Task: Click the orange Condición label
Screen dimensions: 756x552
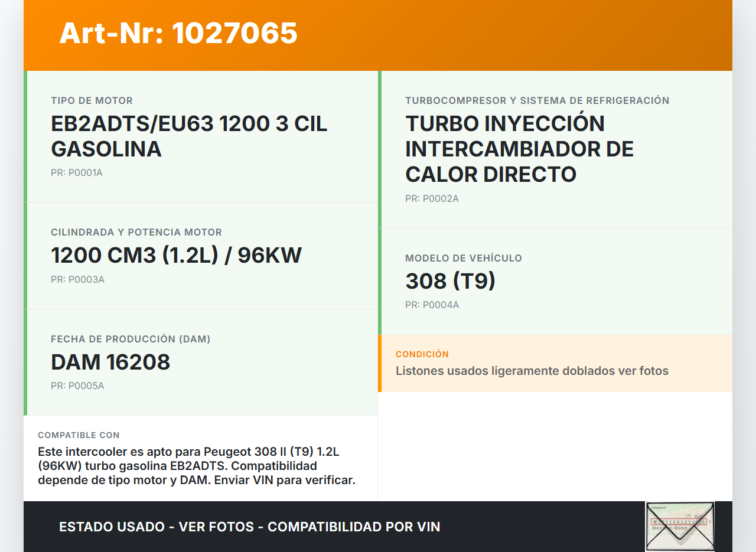Action: (422, 354)
